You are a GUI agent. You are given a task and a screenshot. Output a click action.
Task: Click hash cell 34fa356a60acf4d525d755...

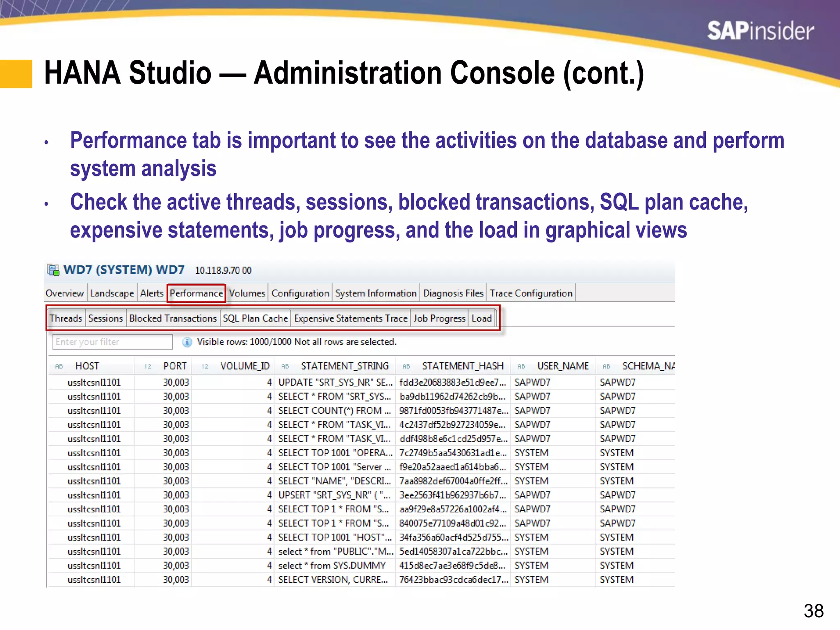click(453, 537)
